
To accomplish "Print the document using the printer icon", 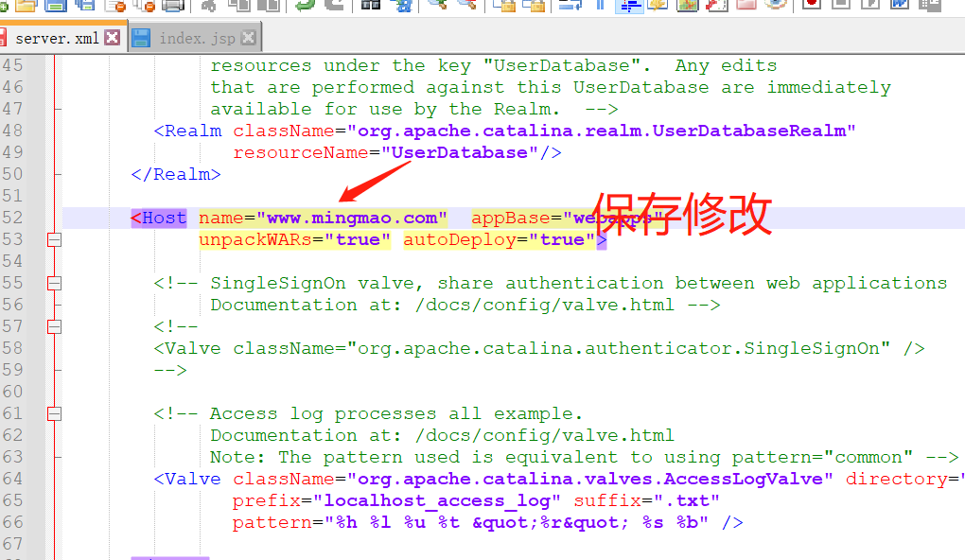I will click(173, 6).
